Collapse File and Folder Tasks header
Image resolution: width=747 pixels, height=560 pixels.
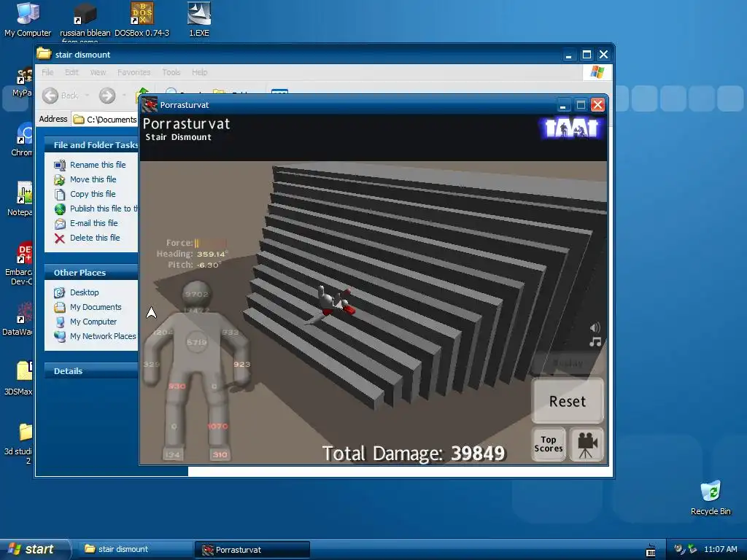coord(91,145)
